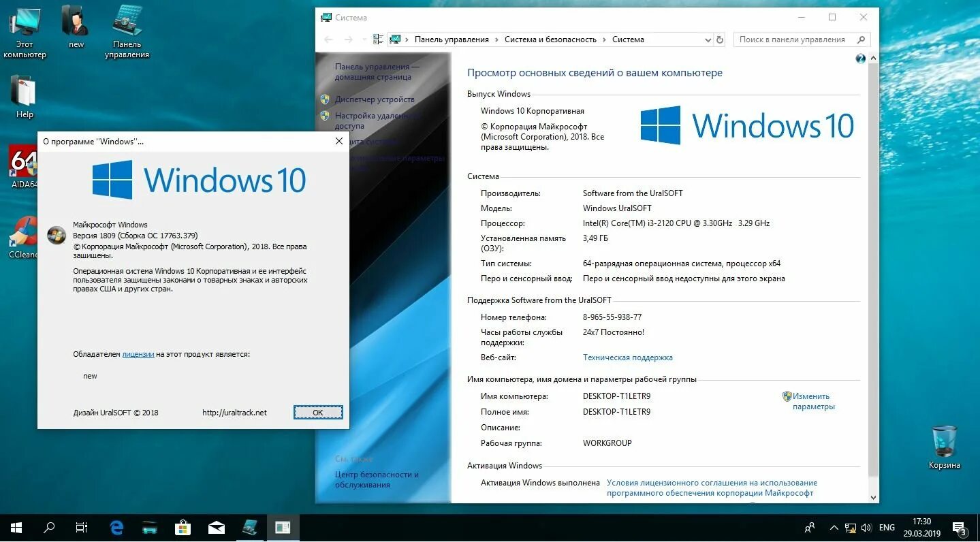Click Изменить параметры link
The image size is (980, 542).
pos(813,401)
